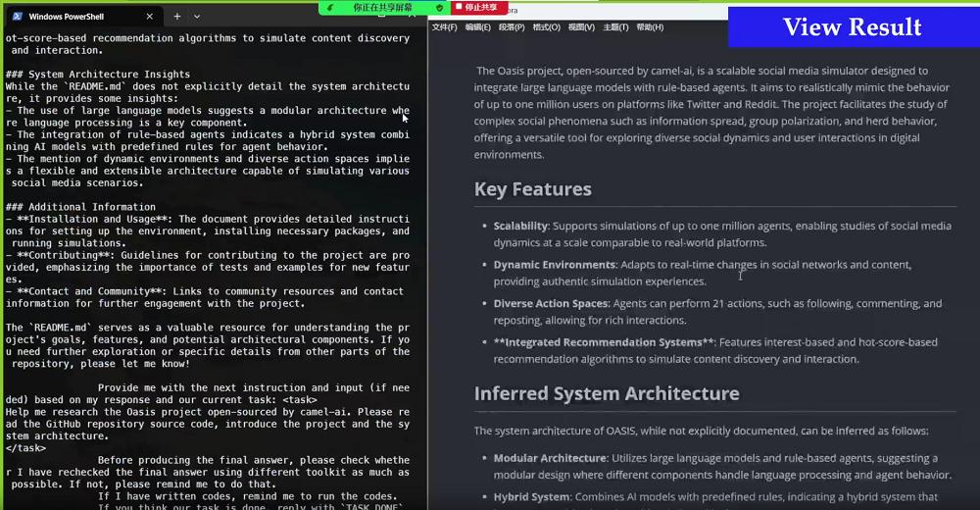Click the PowerShell icon in the terminal tab

coord(17,17)
